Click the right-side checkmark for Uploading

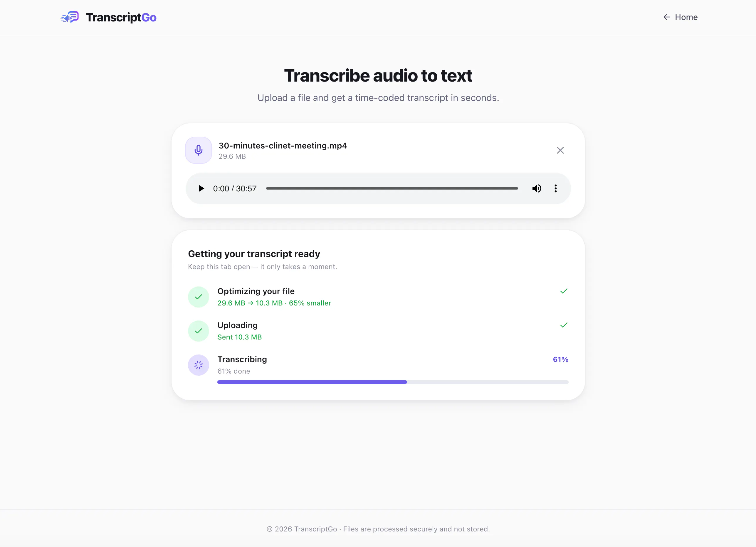click(564, 325)
